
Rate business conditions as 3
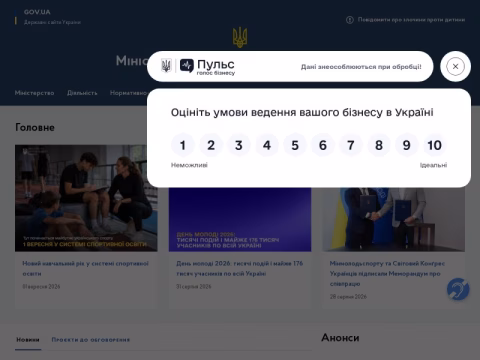(x=239, y=145)
